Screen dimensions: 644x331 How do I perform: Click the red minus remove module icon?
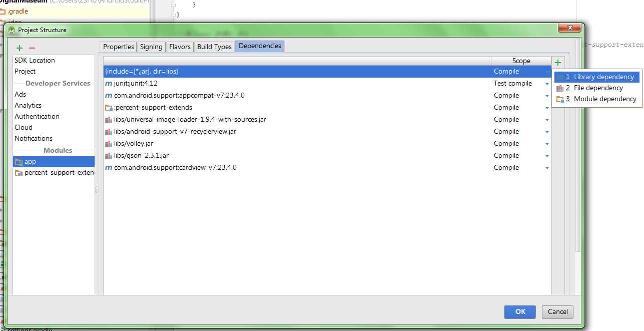point(32,48)
